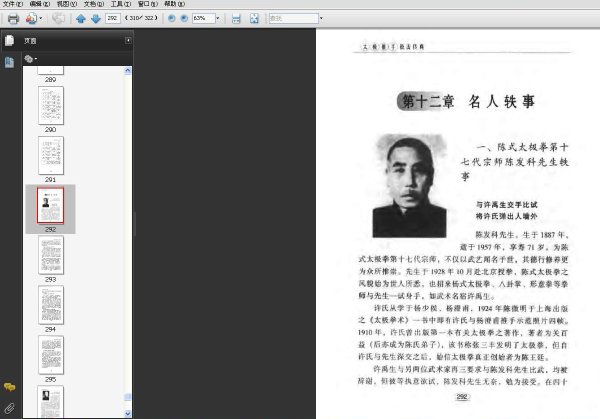This screenshot has width=600, height=419.
Task: Click the Attachments paperclip icon at bottom left
Action: tap(10, 408)
